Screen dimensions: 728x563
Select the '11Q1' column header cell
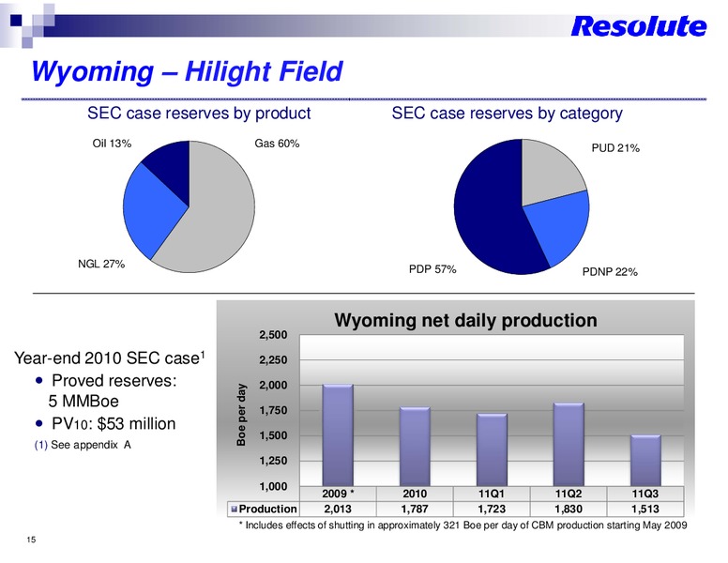pyautogui.click(x=492, y=494)
